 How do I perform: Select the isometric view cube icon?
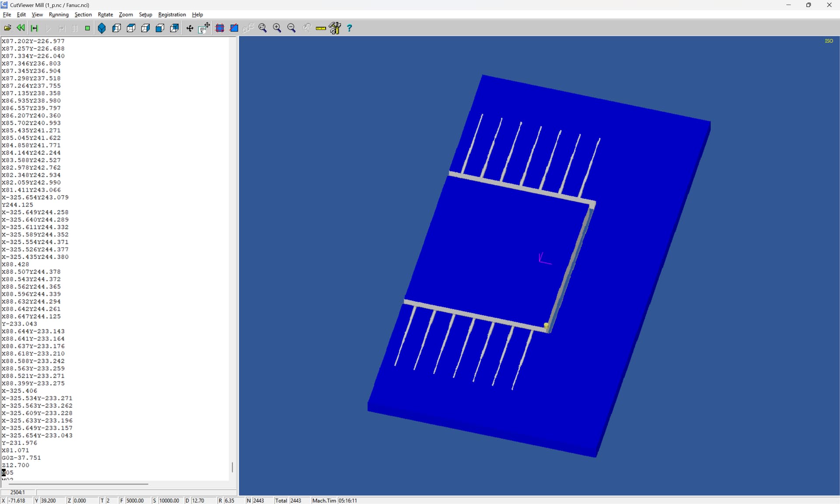(102, 28)
